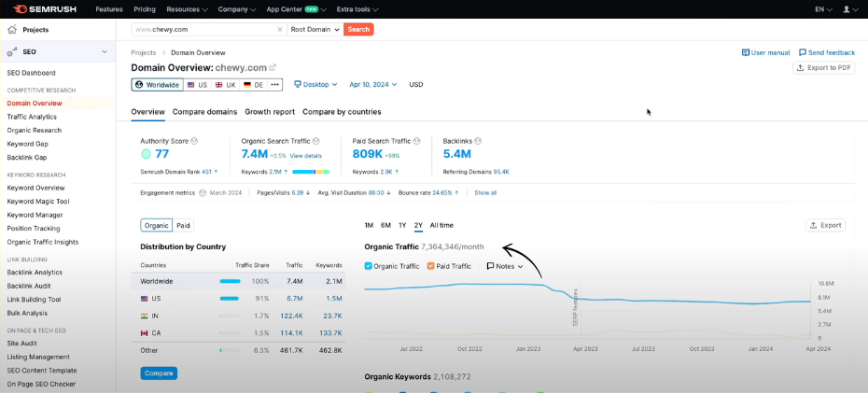Open Apr 10, 2024 date dropdown
The height and width of the screenshot is (393, 868).
click(373, 85)
